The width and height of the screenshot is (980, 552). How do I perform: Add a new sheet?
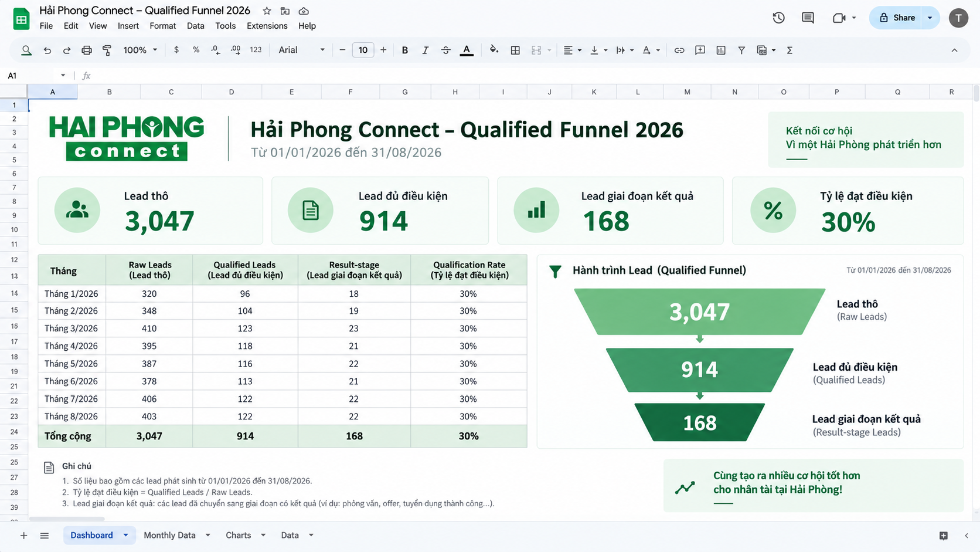tap(23, 536)
